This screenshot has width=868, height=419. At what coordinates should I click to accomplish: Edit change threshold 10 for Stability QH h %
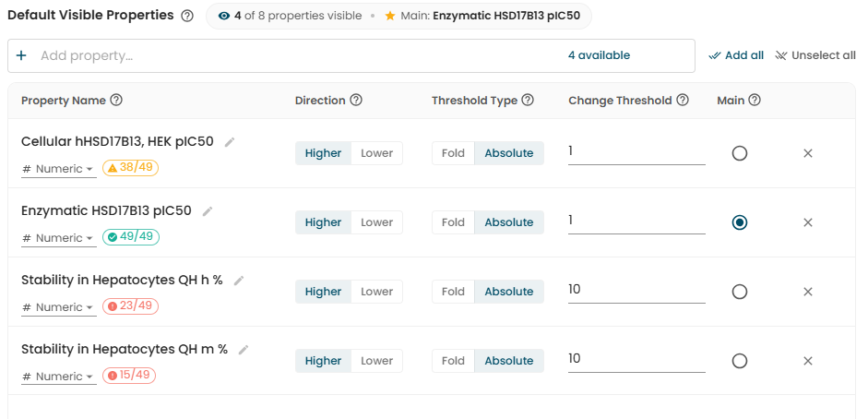coord(636,291)
